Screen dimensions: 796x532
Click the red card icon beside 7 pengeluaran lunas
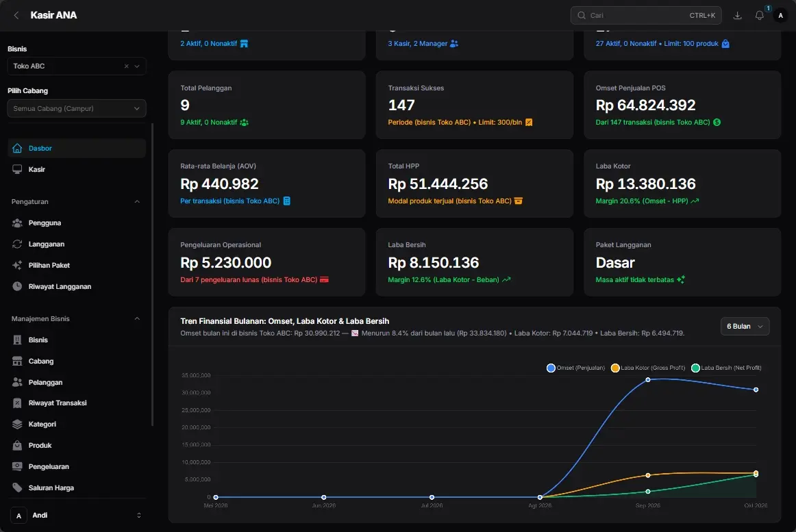pos(325,280)
